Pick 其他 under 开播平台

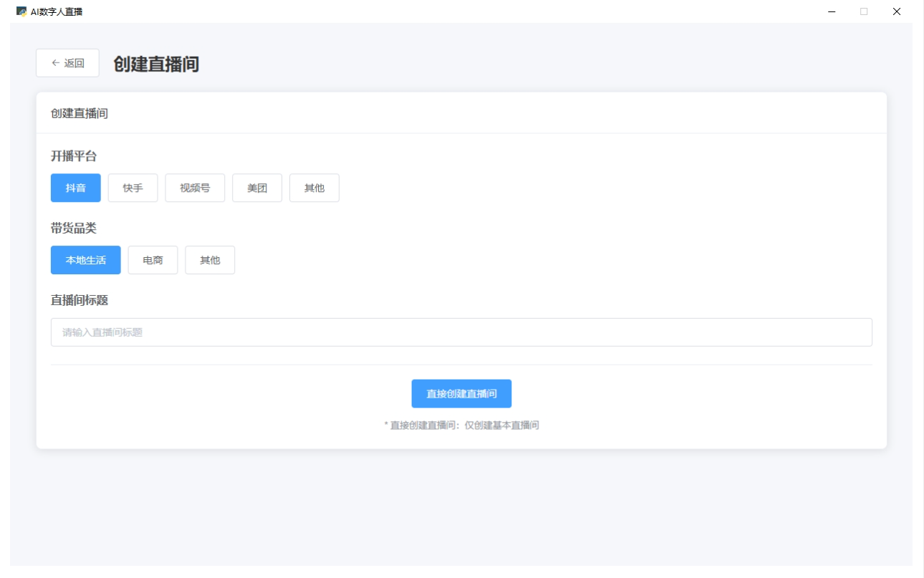pyautogui.click(x=314, y=187)
